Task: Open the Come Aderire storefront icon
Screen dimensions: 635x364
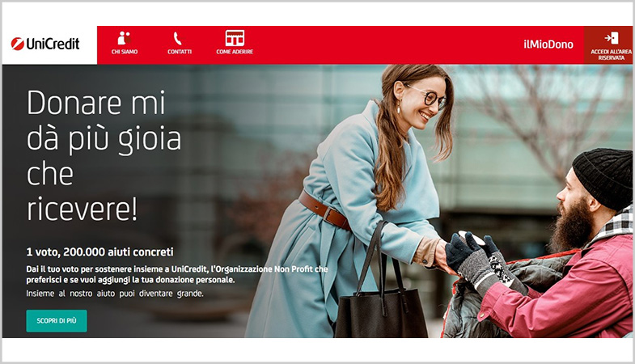Action: (x=235, y=39)
